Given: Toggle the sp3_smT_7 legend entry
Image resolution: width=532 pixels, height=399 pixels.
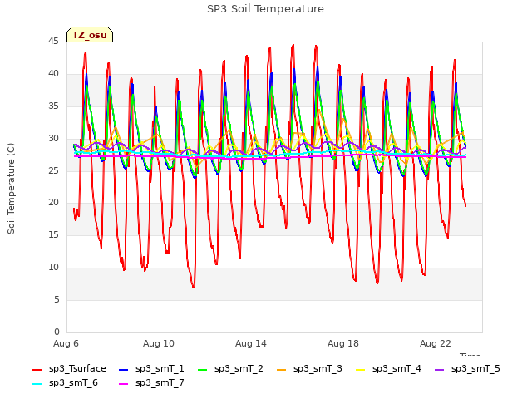Looking at the screenshot, I should pos(151,383).
